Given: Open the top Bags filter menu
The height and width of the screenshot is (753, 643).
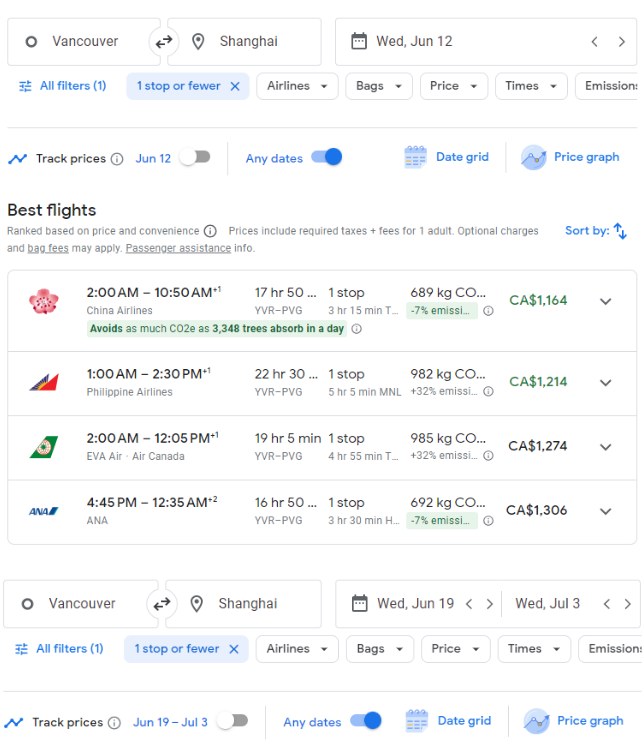Looking at the screenshot, I should pos(379,86).
